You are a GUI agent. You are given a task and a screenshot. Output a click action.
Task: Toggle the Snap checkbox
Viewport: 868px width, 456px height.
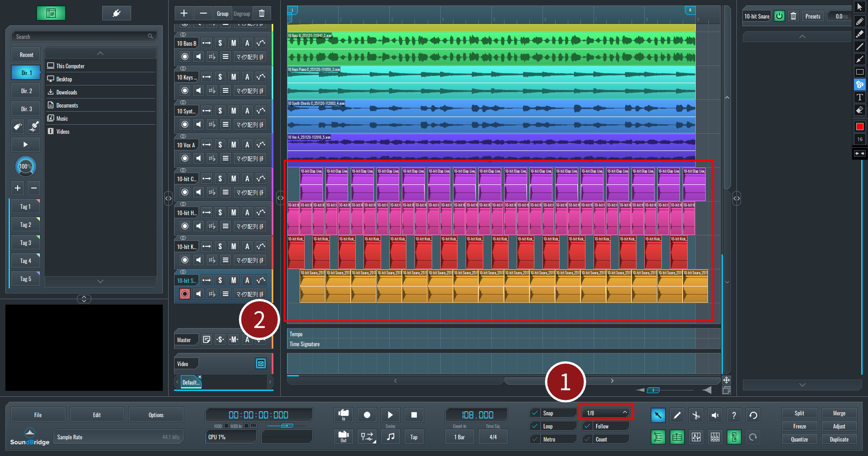coord(535,413)
